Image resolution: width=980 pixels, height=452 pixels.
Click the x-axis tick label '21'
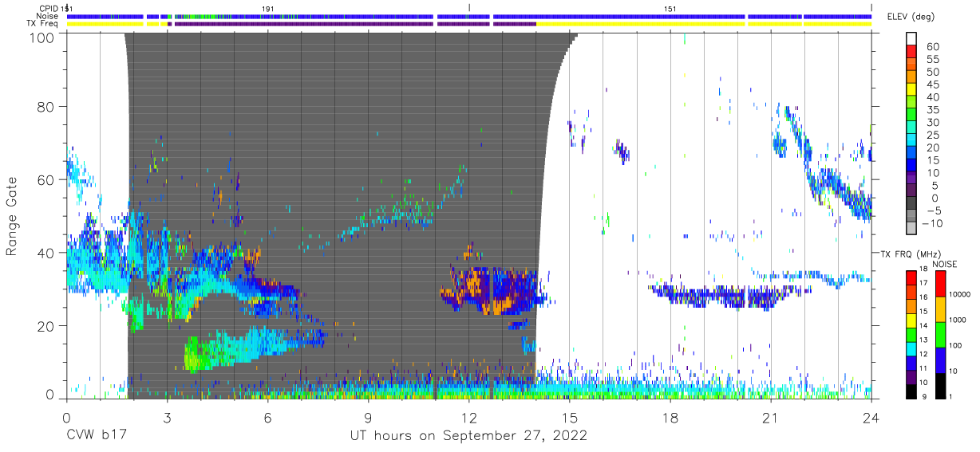pyautogui.click(x=770, y=417)
